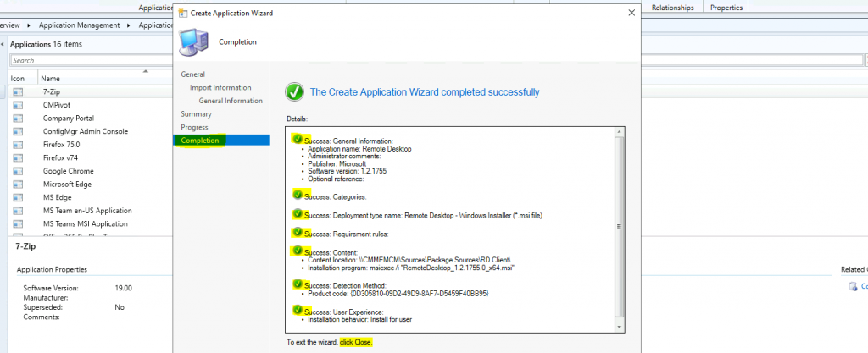The image size is (868, 353).
Task: Click the Product code GUID line
Action: [x=398, y=294]
